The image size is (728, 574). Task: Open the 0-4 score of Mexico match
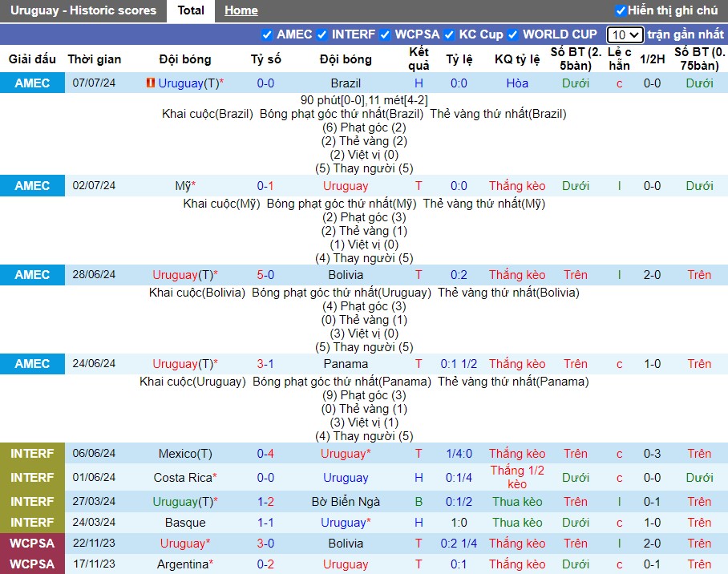pos(265,454)
